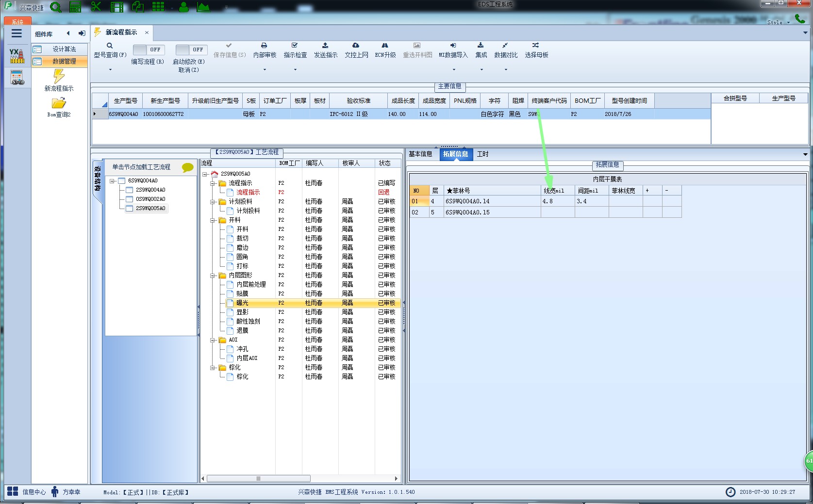
Task: Check the 2S9WQ004A0 tree node checkbox
Action: coord(130,190)
